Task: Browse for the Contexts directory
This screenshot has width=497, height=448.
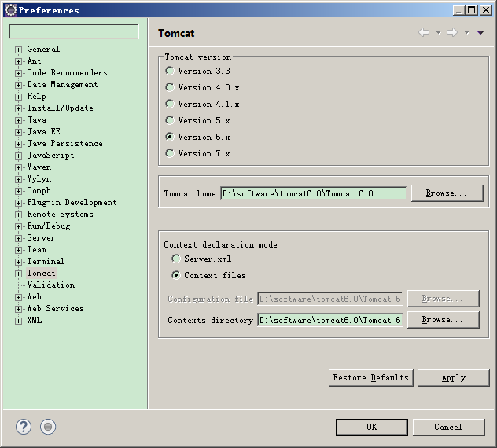Action: 443,320
